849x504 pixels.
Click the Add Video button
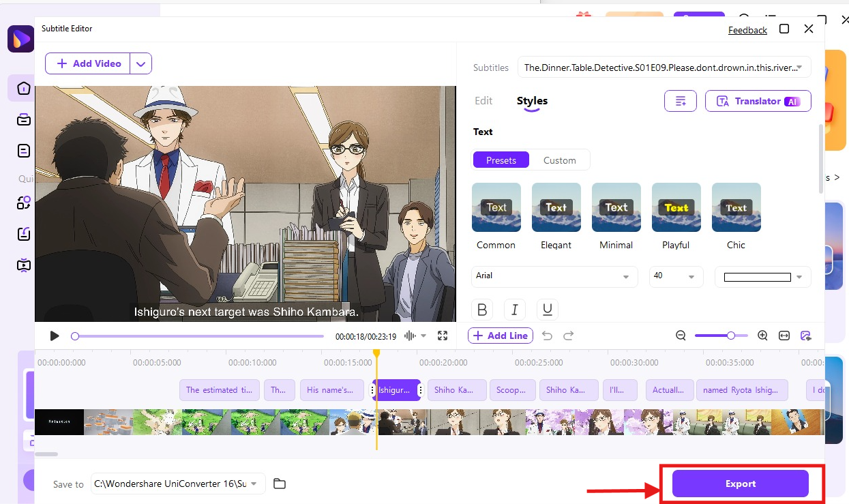coord(88,63)
